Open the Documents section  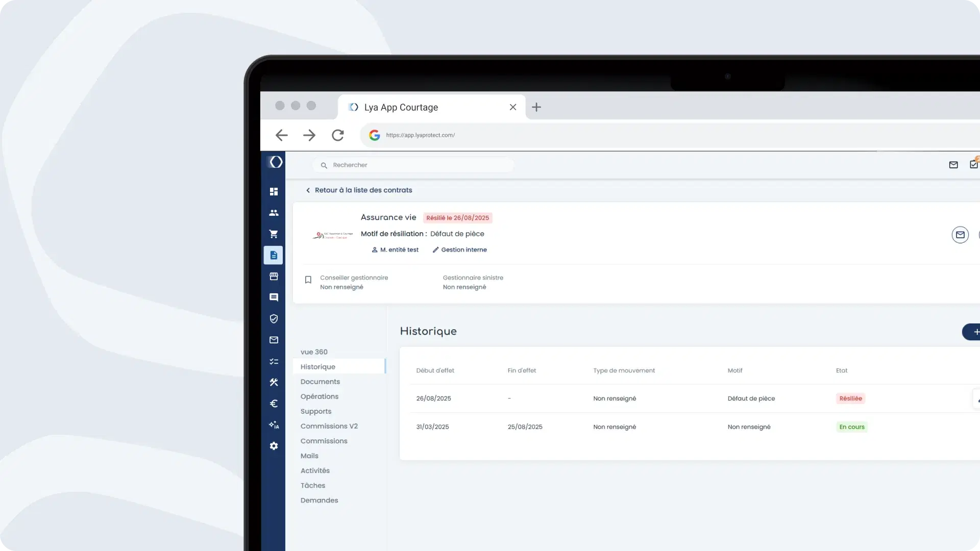pos(320,382)
